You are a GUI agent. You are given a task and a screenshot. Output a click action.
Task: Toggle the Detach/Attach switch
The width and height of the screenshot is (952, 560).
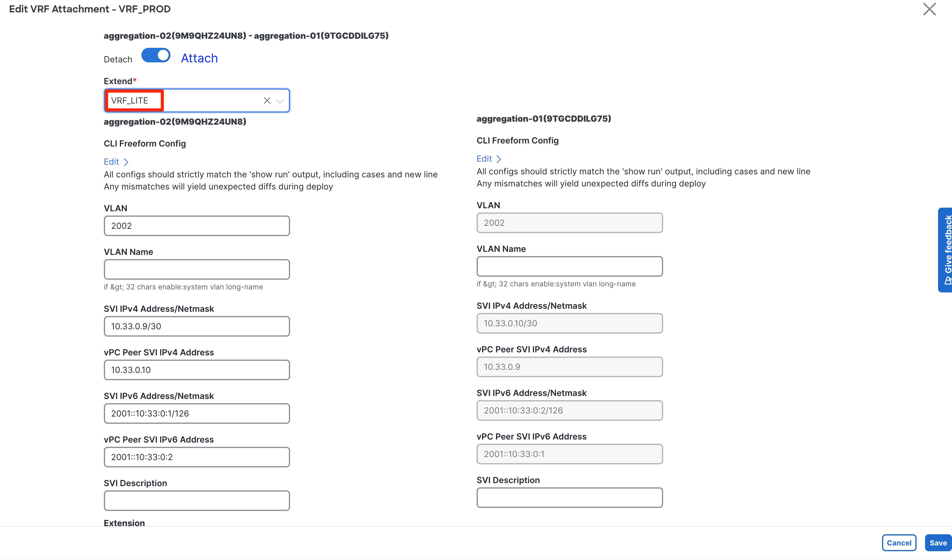156,55
